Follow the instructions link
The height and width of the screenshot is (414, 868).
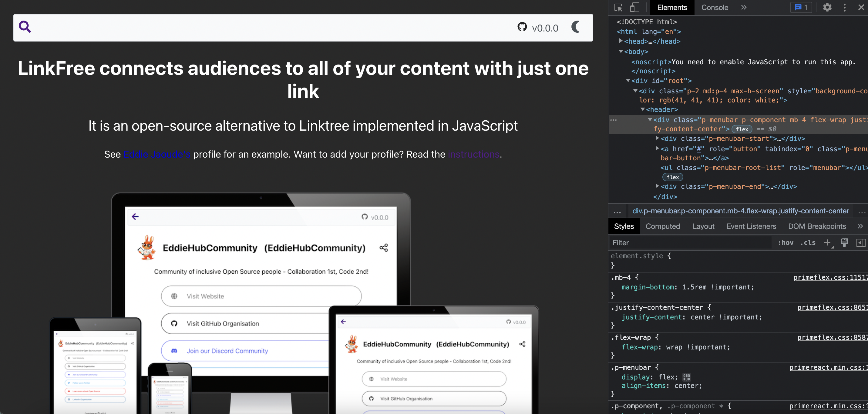[473, 154]
